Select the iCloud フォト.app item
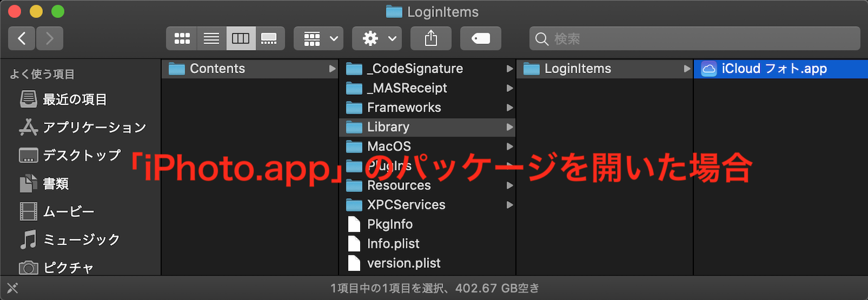Viewport: 868px width, 300px height. pos(781,69)
